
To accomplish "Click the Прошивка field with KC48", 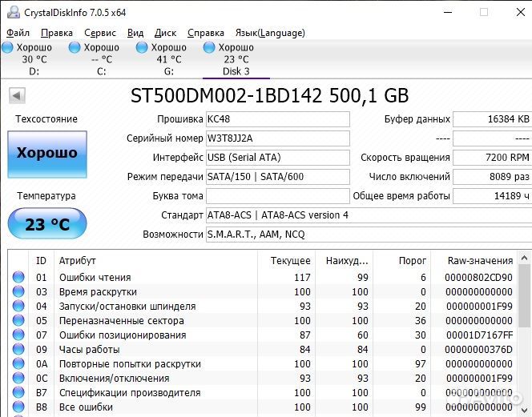I will click(x=277, y=119).
